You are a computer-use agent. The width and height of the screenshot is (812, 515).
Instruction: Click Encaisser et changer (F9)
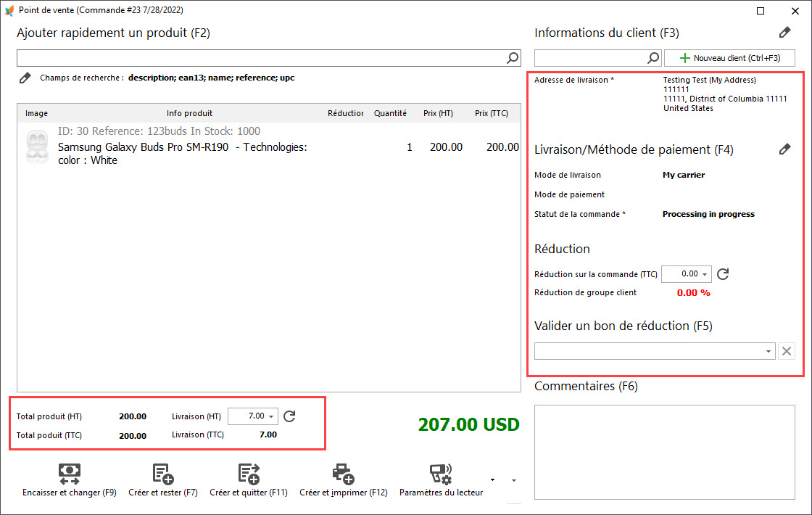point(70,480)
